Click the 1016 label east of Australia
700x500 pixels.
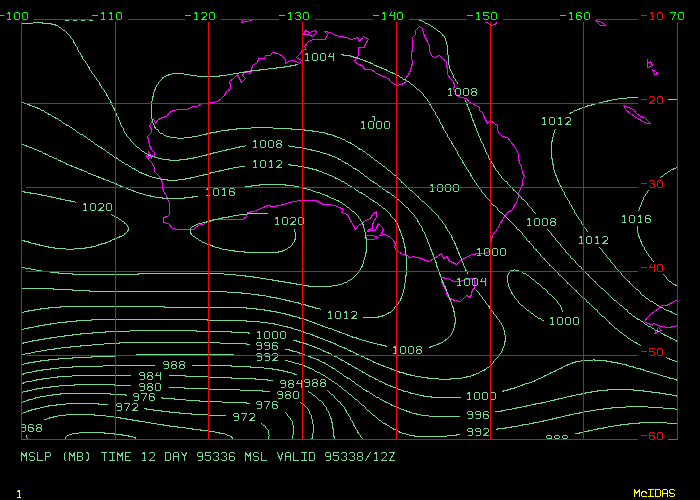pyautogui.click(x=636, y=219)
